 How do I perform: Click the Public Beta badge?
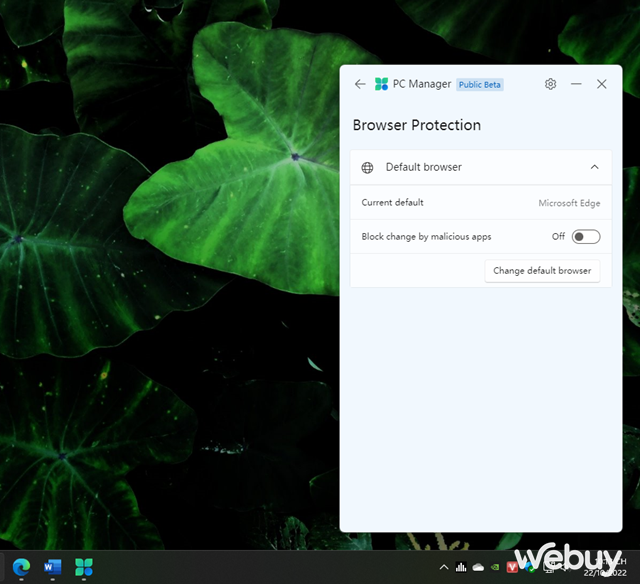click(480, 84)
